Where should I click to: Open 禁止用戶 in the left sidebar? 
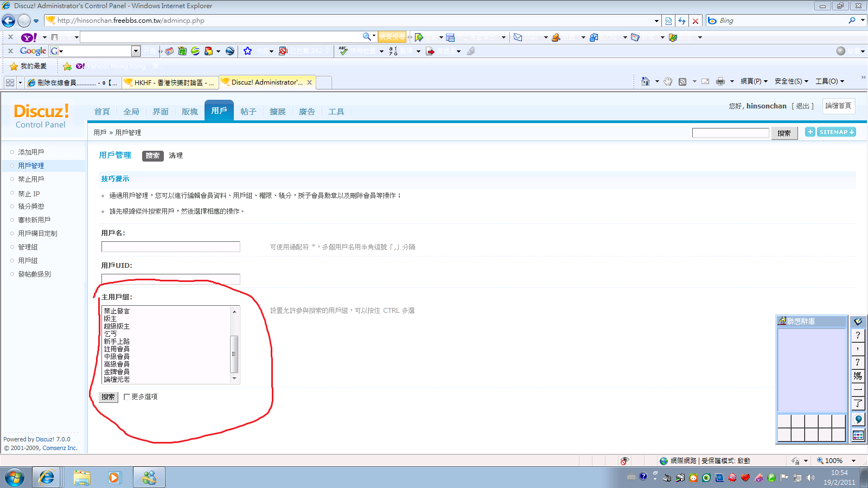coord(31,179)
